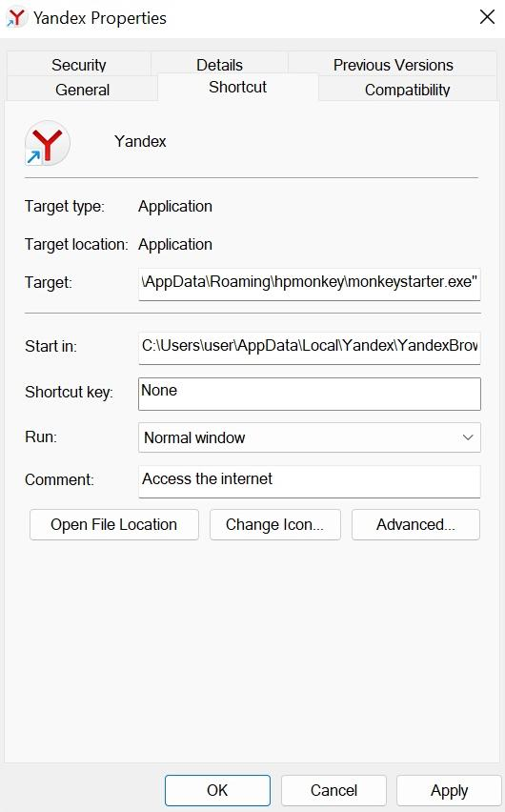Close the Yandex Properties dialog
This screenshot has width=505, height=812.
point(487,17)
